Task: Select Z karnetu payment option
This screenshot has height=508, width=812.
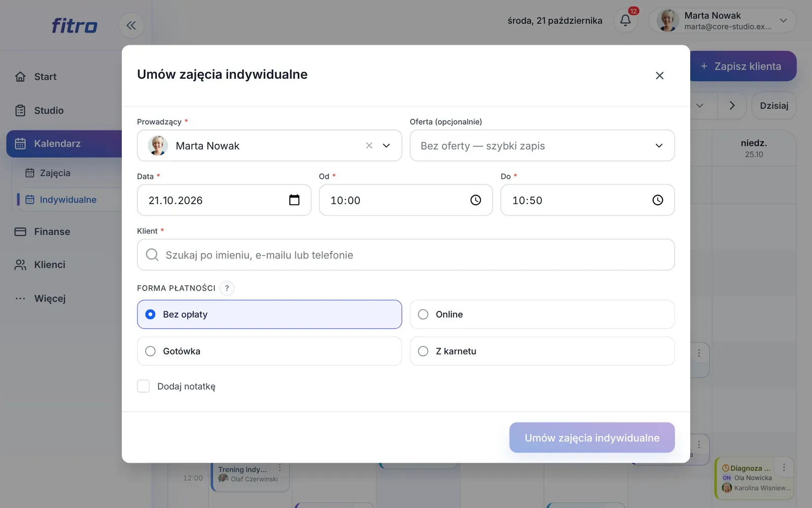Action: coord(542,351)
